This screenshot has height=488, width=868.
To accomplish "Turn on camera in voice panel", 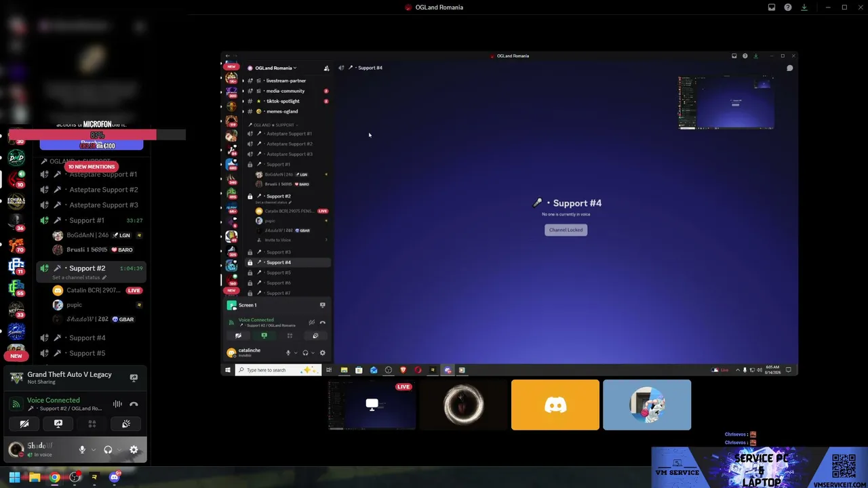I will 24,424.
